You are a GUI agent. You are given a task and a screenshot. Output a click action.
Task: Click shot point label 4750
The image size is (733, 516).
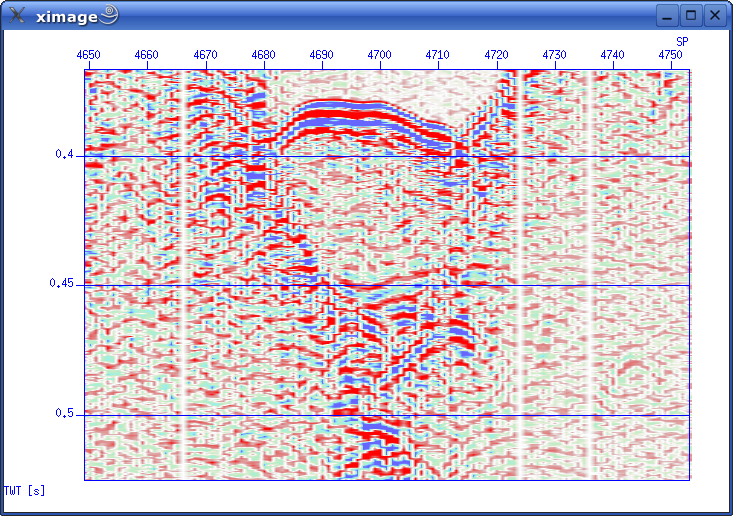pos(670,55)
